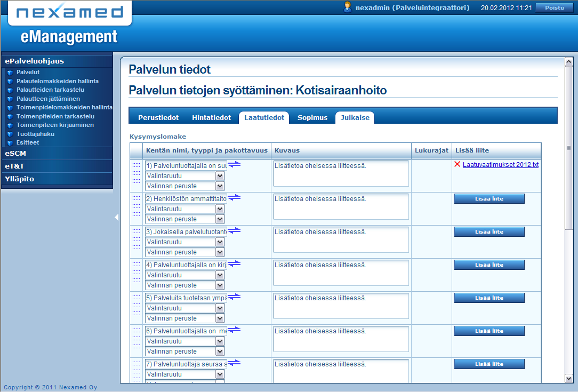Open Toimenpidelomakkeiden hallinta in sidebar
Screen dimensions: 578x392
[64, 107]
